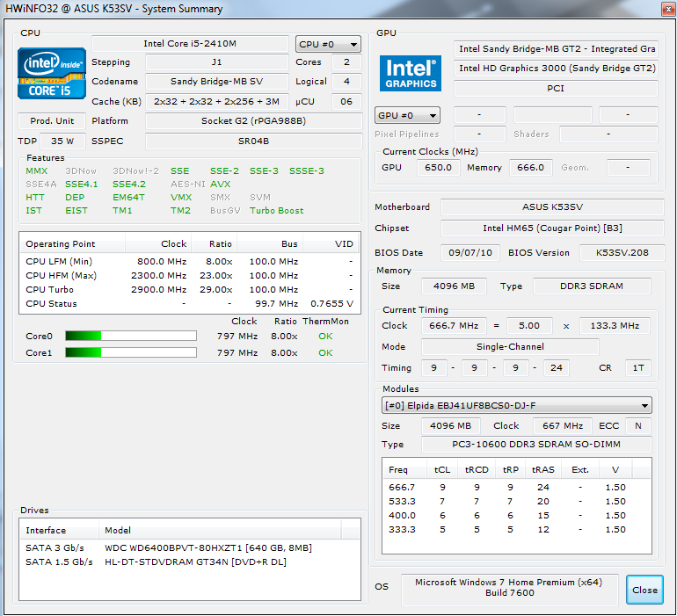The height and width of the screenshot is (616, 677).
Task: Click the GPU clock value 650.0
Action: click(x=438, y=168)
